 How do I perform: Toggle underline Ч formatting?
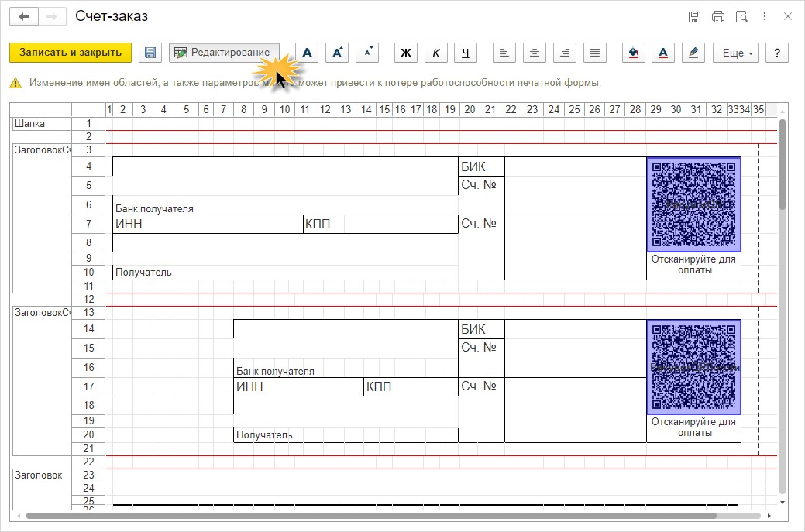pyautogui.click(x=466, y=53)
